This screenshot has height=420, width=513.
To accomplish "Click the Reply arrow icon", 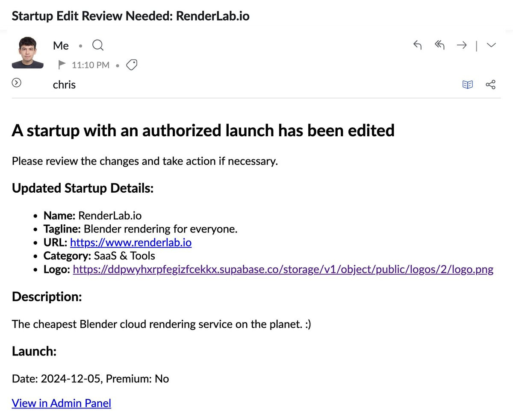I will (418, 45).
